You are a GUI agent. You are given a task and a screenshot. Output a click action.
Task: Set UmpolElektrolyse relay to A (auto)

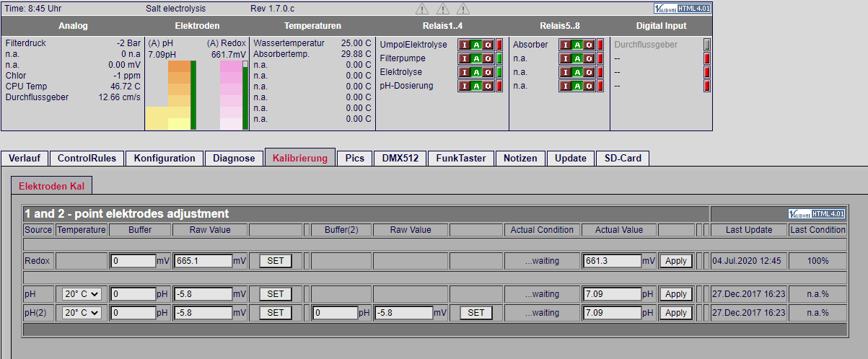click(476, 45)
